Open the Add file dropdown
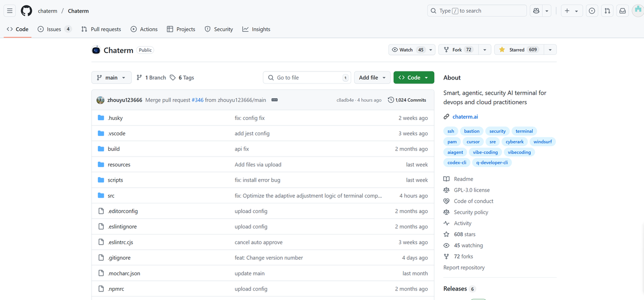 (x=372, y=78)
